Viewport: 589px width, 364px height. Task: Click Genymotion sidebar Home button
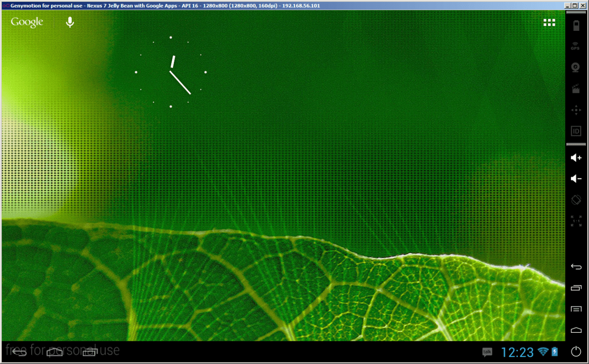pos(576,330)
